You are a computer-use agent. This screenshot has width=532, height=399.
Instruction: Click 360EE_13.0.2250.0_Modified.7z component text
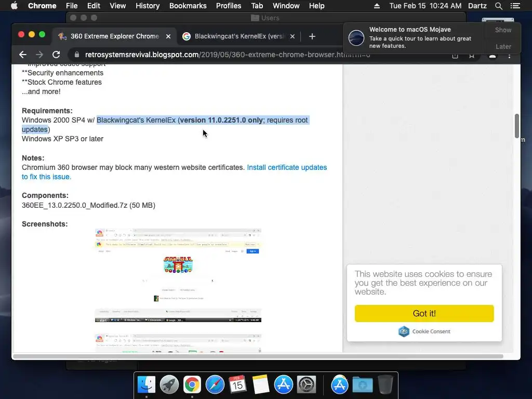tap(88, 205)
